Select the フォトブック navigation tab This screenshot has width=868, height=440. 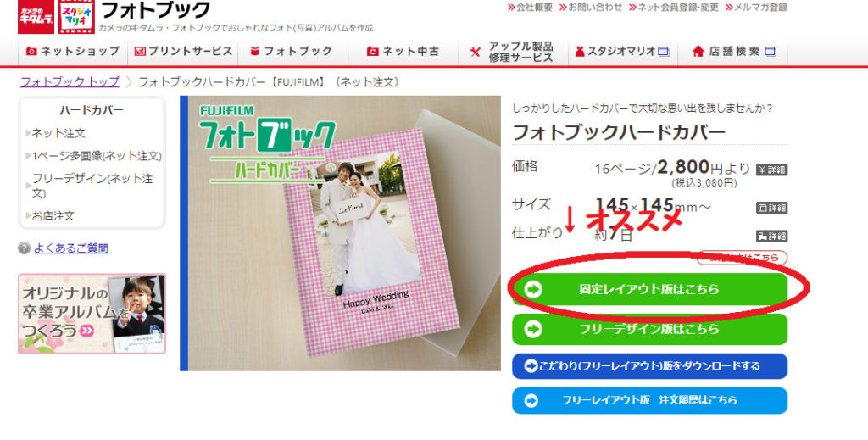click(x=292, y=52)
